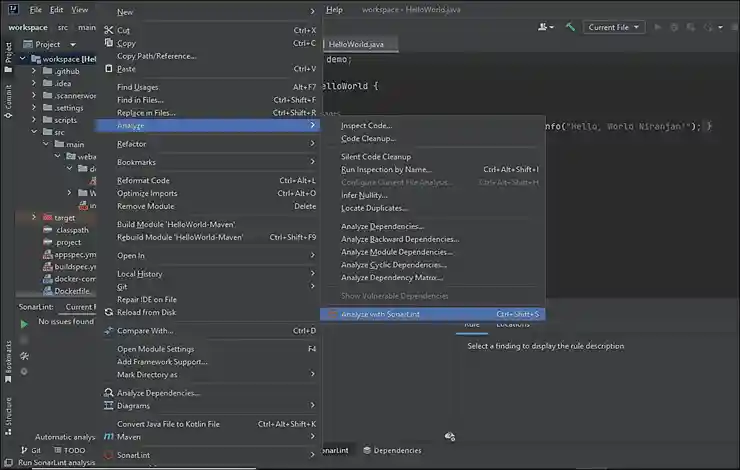740x470 pixels.
Task: Select Run Inspection by Name
Action: coord(432,169)
